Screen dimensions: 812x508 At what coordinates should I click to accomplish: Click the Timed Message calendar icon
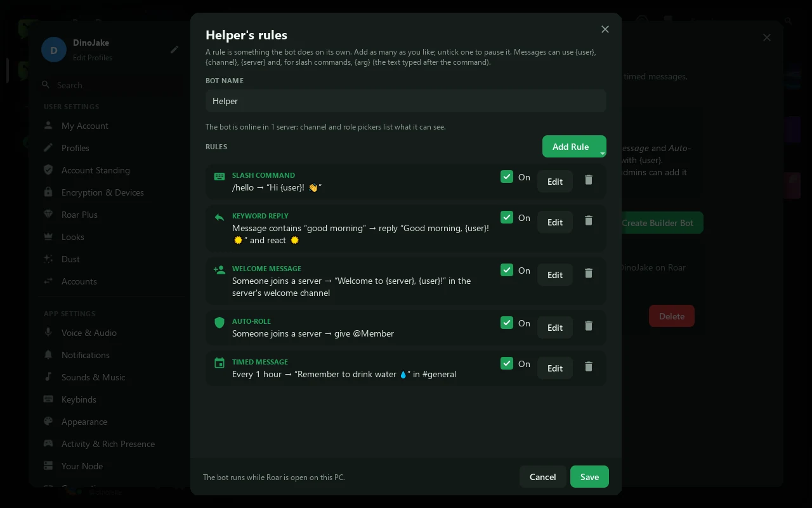coord(219,363)
